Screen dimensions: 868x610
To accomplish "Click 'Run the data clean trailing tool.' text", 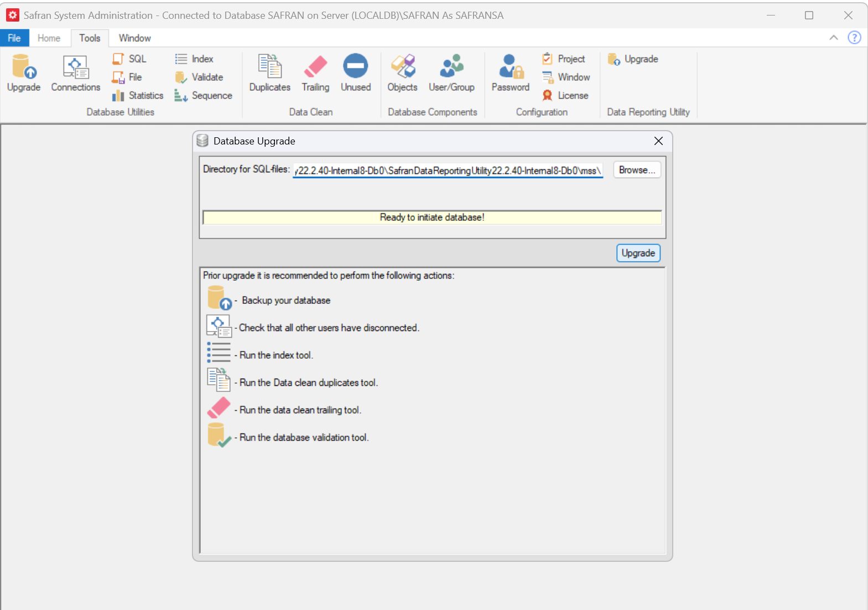I will [x=300, y=410].
